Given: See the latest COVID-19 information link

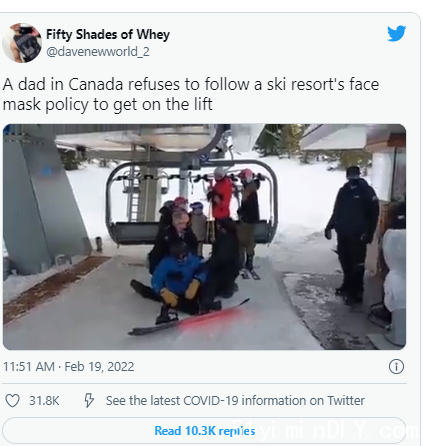Looking at the screenshot, I should [235, 400].
